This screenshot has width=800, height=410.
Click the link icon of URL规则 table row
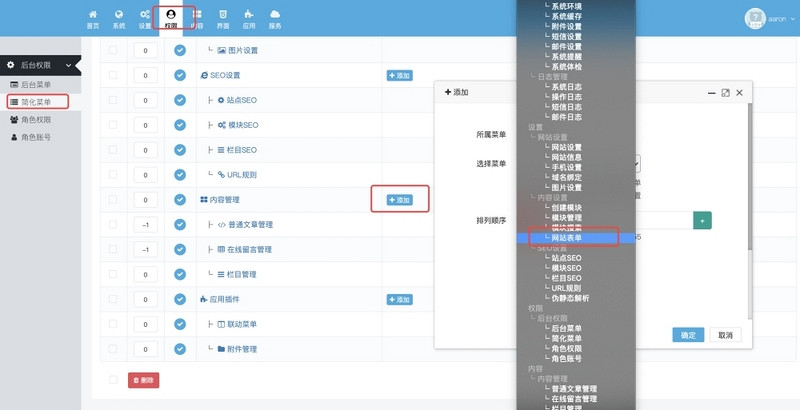[221, 174]
